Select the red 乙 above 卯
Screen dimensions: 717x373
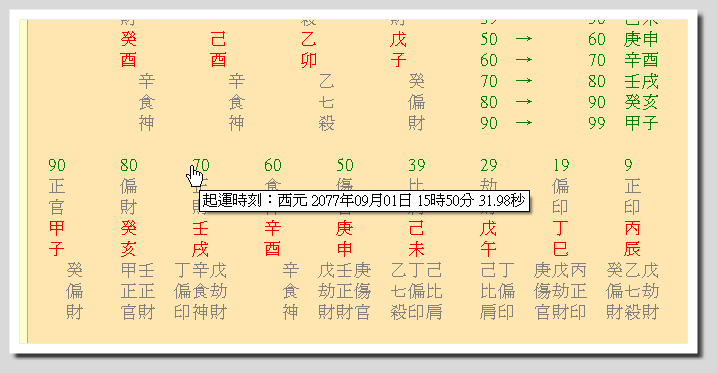coord(309,39)
